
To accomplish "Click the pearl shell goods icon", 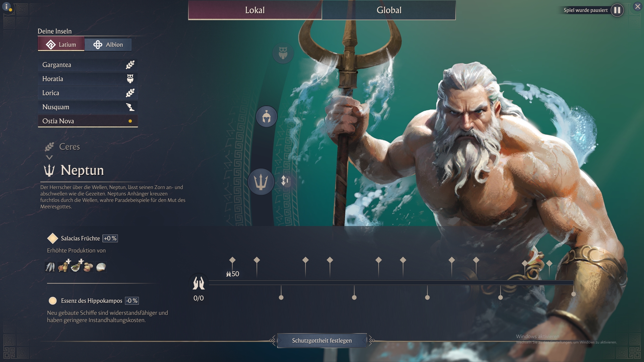I will click(101, 267).
